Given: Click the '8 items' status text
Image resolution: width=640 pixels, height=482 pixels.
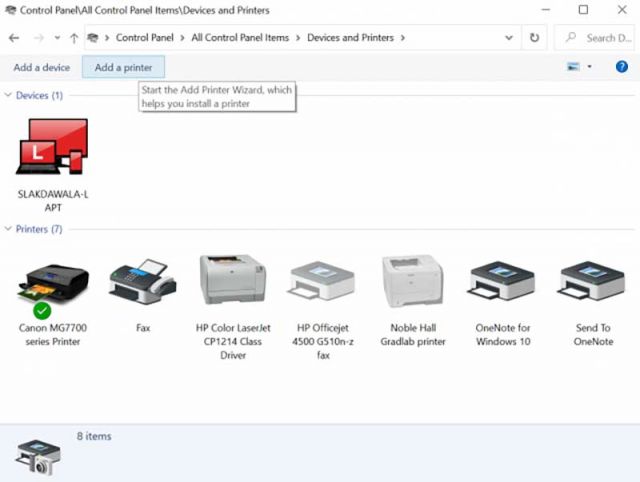Looking at the screenshot, I should click(94, 436).
